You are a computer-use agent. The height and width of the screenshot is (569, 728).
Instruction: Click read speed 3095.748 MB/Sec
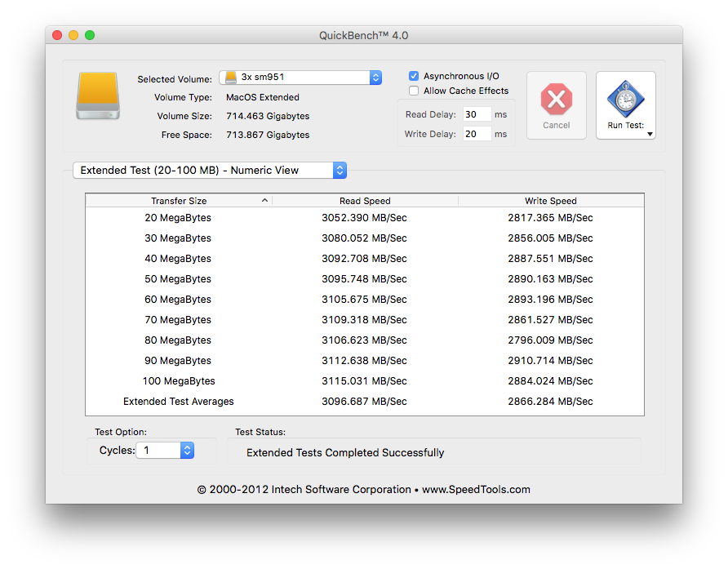pyautogui.click(x=365, y=278)
